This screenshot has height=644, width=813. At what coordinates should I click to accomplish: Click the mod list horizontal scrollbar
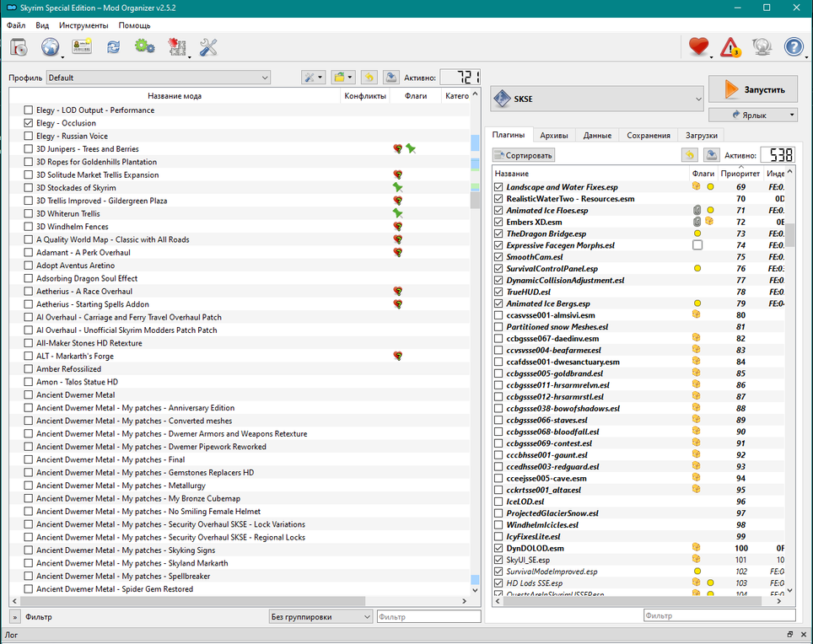tap(192, 601)
